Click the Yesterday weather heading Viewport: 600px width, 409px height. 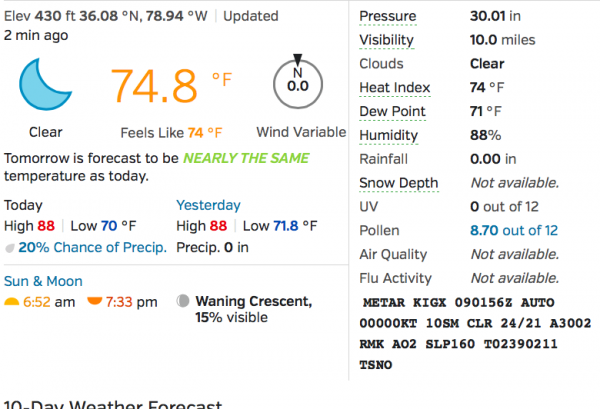208,205
